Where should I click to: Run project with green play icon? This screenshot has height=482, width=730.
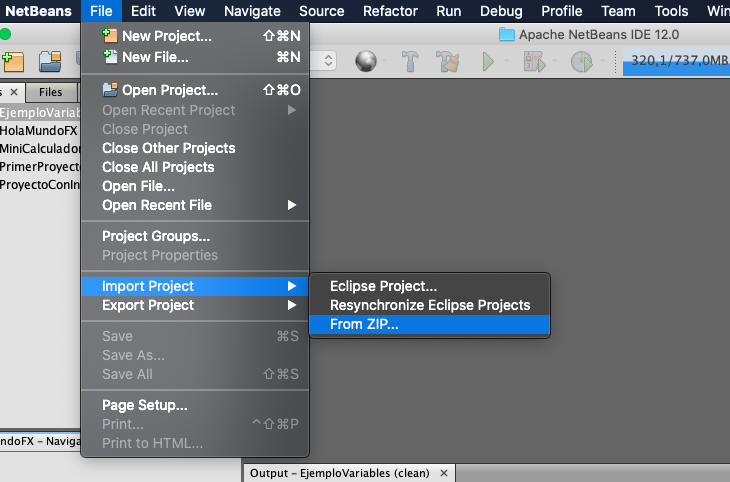tap(488, 61)
